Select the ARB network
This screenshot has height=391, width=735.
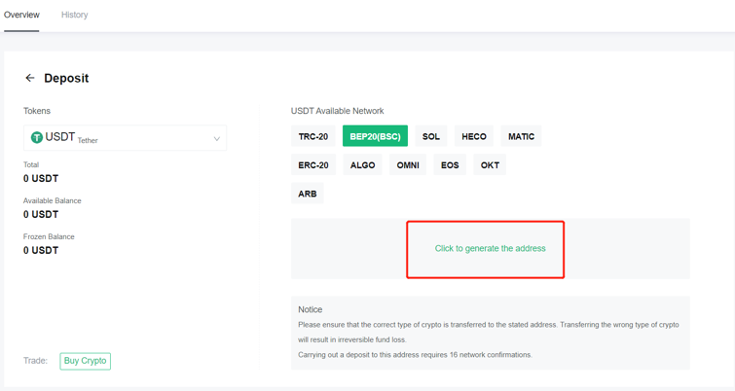(308, 194)
